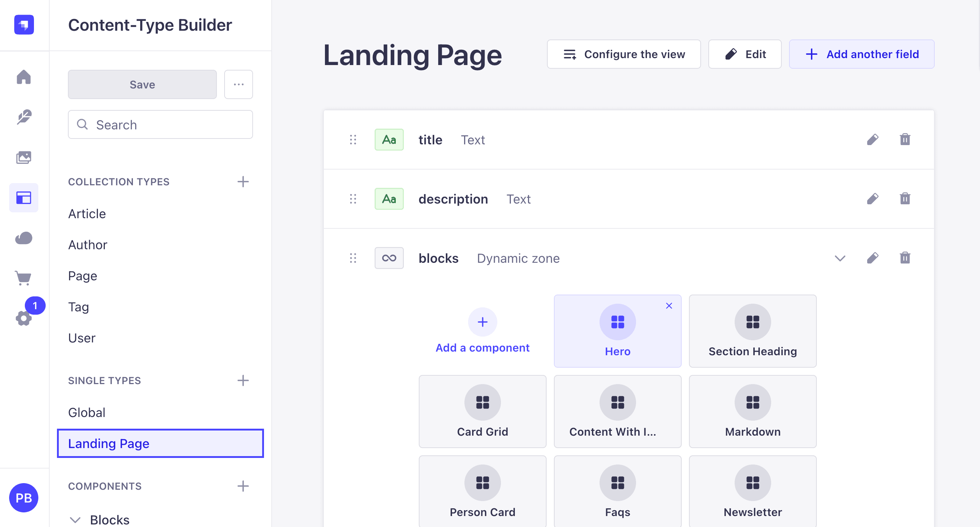Click the Aa icon of description
This screenshot has width=980, height=527.
click(389, 199)
